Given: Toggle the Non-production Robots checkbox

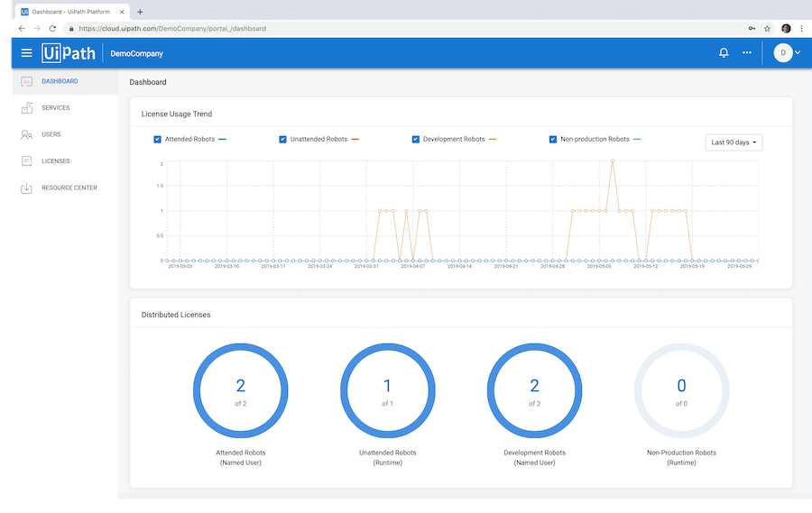Looking at the screenshot, I should tap(552, 139).
